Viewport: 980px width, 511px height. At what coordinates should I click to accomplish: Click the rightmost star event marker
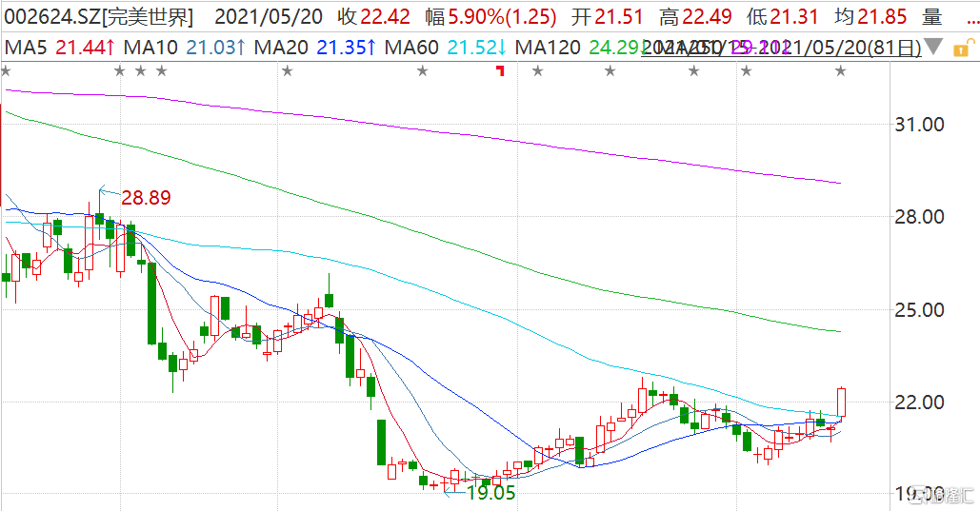click(841, 71)
